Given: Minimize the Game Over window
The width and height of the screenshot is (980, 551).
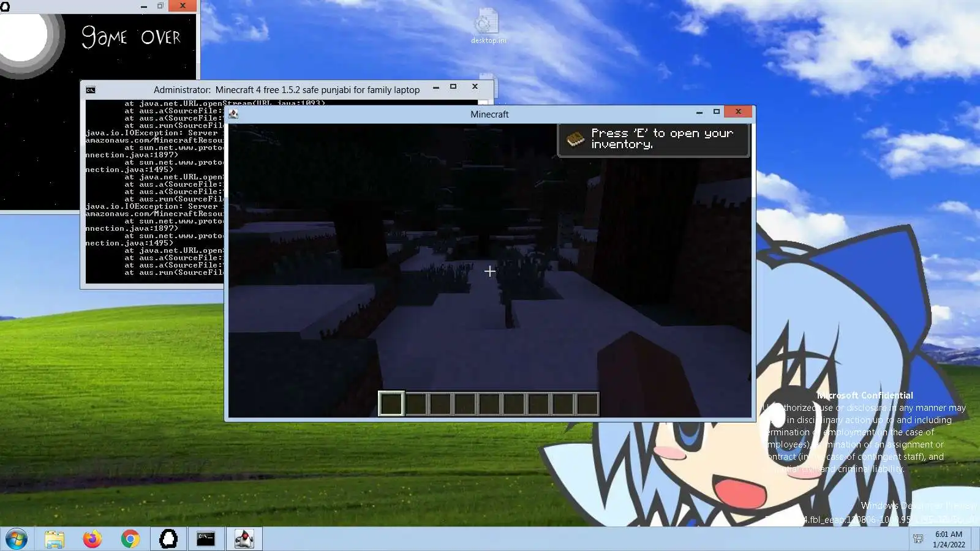Looking at the screenshot, I should point(143,6).
